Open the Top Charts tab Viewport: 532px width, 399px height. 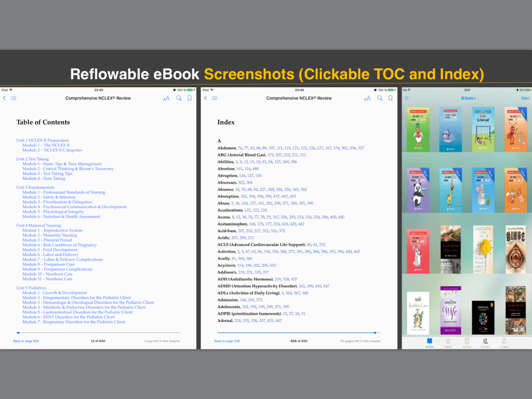click(467, 343)
